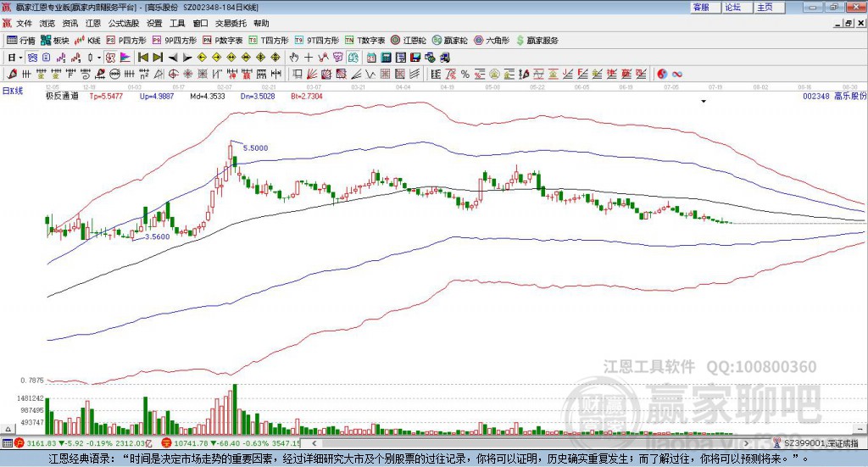This screenshot has height=467, width=868.
Task: Jump to last bar icon
Action: [158, 58]
